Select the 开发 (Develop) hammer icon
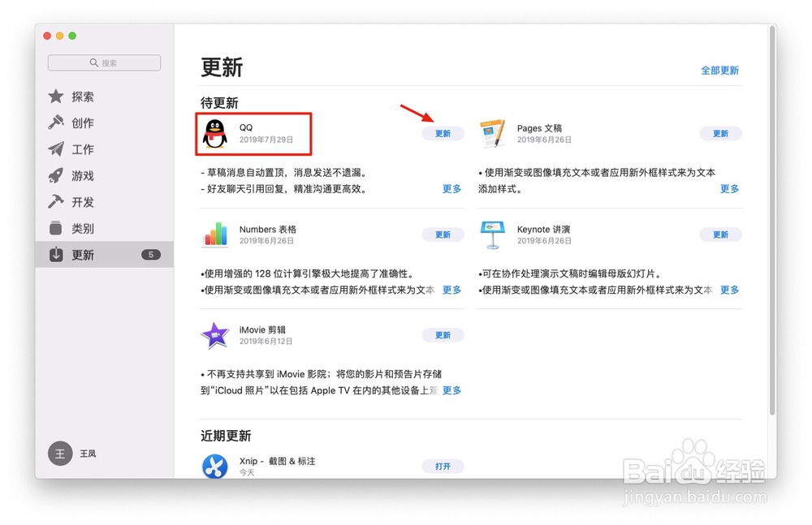This screenshot has width=812, height=525. pos(56,201)
